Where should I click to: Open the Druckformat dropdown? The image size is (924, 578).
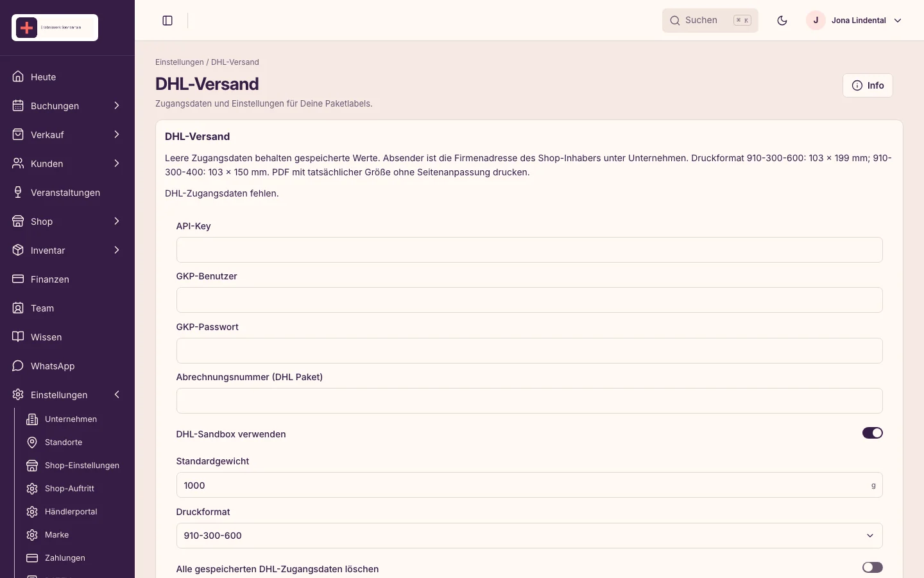[529, 536]
